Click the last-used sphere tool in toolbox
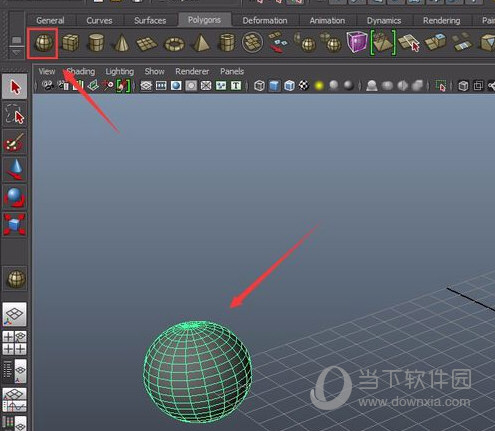Screen dimensions: 495x431 15,279
